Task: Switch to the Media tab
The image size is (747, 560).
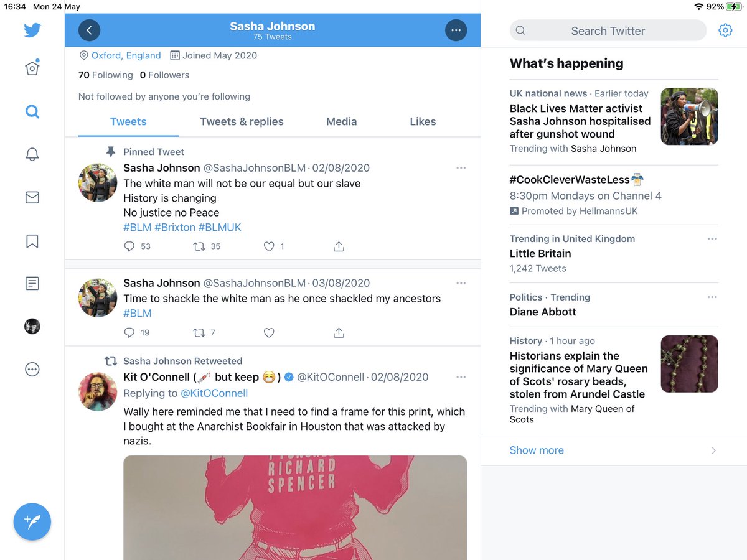Action: [x=342, y=121]
